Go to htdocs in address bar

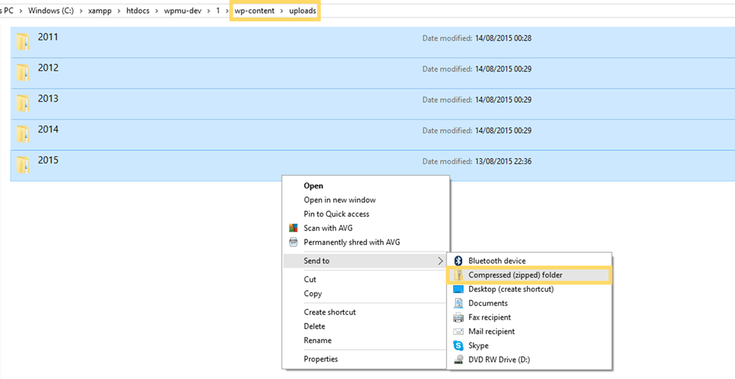pyautogui.click(x=138, y=10)
